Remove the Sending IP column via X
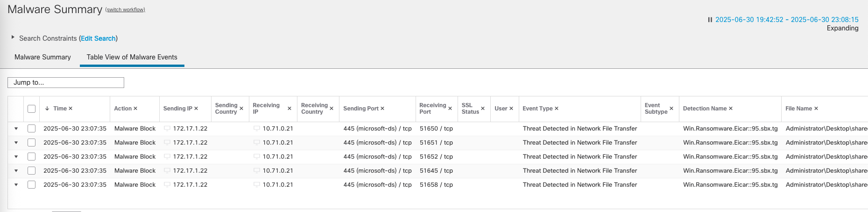 (x=196, y=109)
